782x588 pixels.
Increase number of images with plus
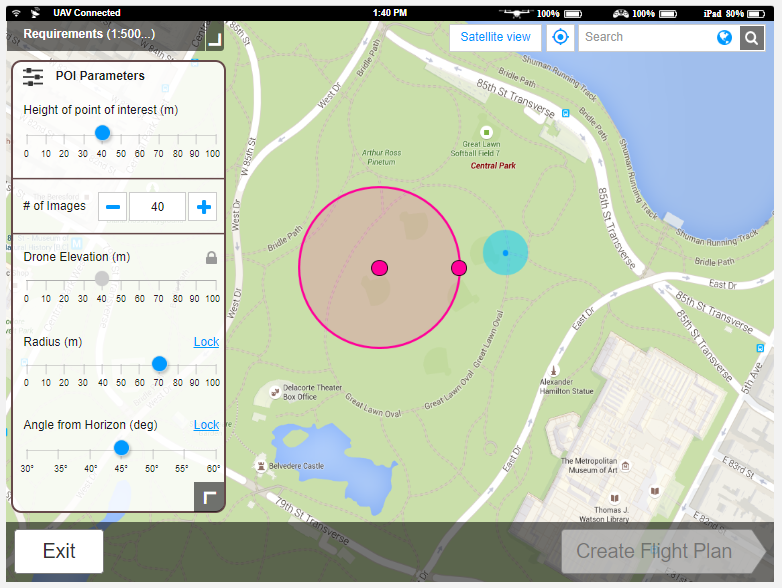click(203, 206)
